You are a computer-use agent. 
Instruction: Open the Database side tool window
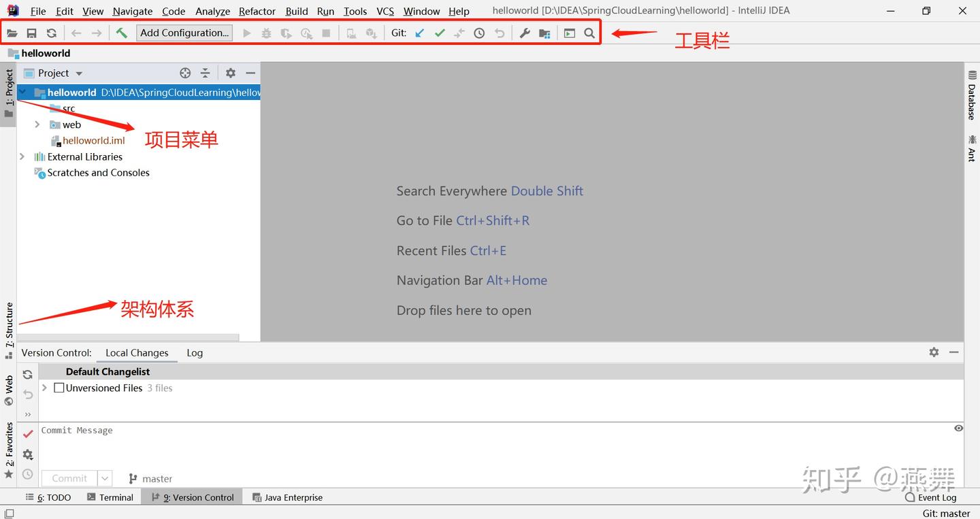tap(972, 95)
